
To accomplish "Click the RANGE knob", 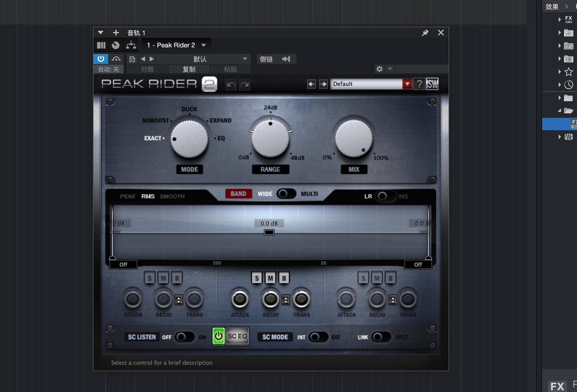I will (x=270, y=138).
